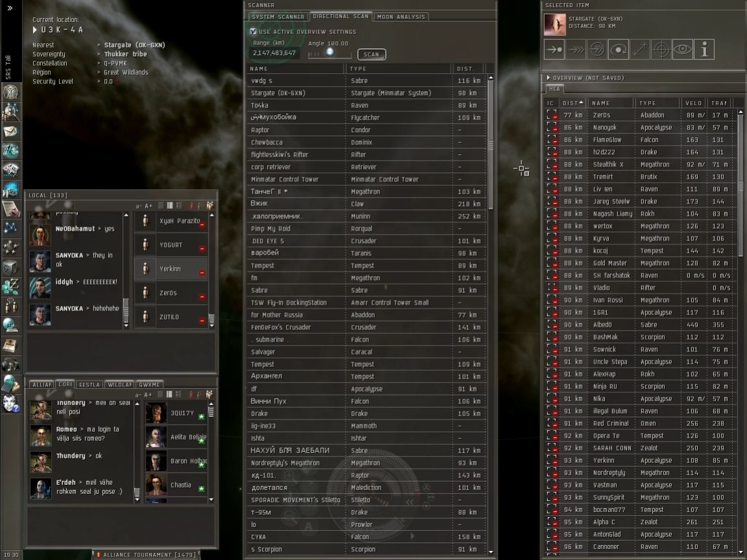Click the stargate thumbnail in Selected Item
This screenshot has width=747, height=560.
point(555,24)
